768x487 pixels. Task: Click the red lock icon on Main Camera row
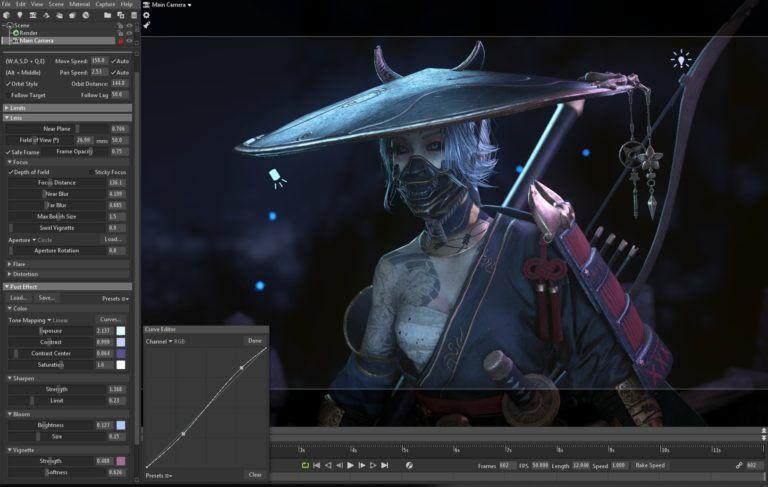(x=120, y=41)
